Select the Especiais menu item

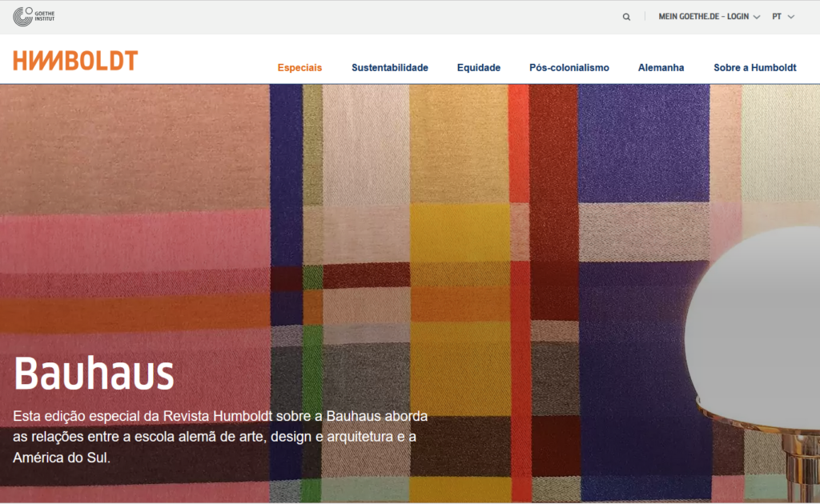299,67
